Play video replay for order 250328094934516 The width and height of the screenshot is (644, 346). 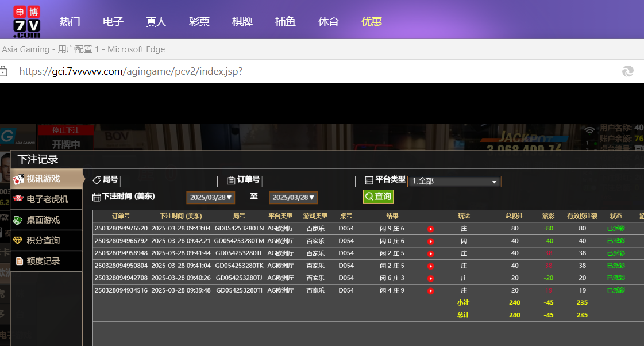[430, 291]
